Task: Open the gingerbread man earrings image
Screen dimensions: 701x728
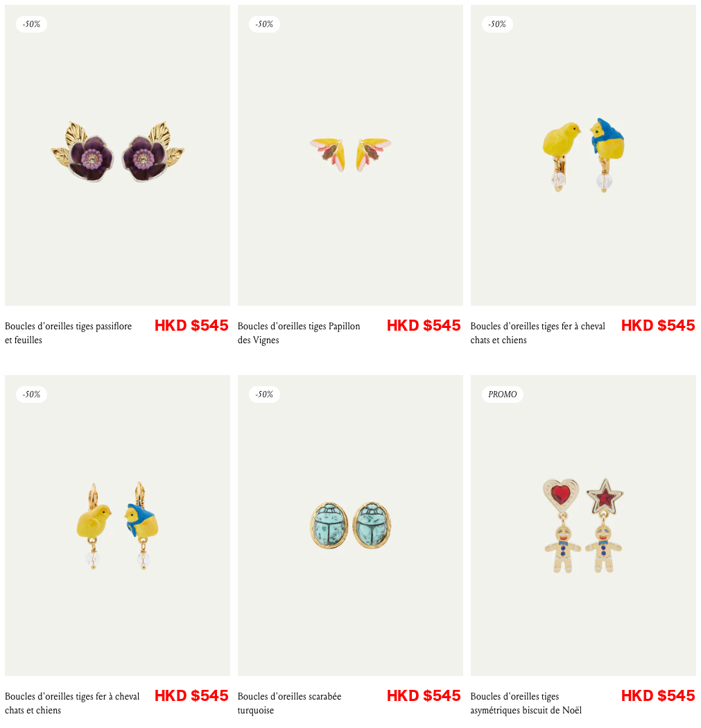Action: click(x=583, y=525)
